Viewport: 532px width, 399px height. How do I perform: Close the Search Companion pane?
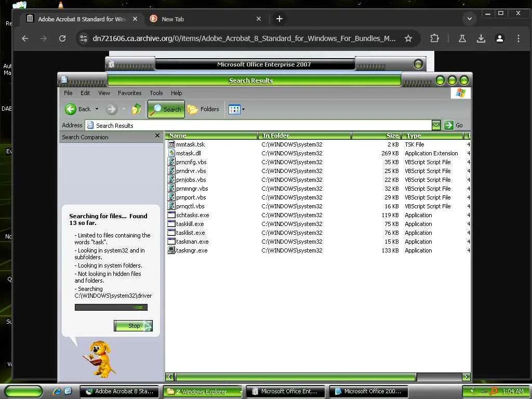[157, 136]
